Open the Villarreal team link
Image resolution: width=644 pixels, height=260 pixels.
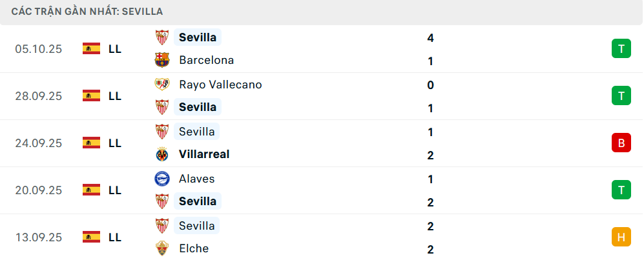204,154
